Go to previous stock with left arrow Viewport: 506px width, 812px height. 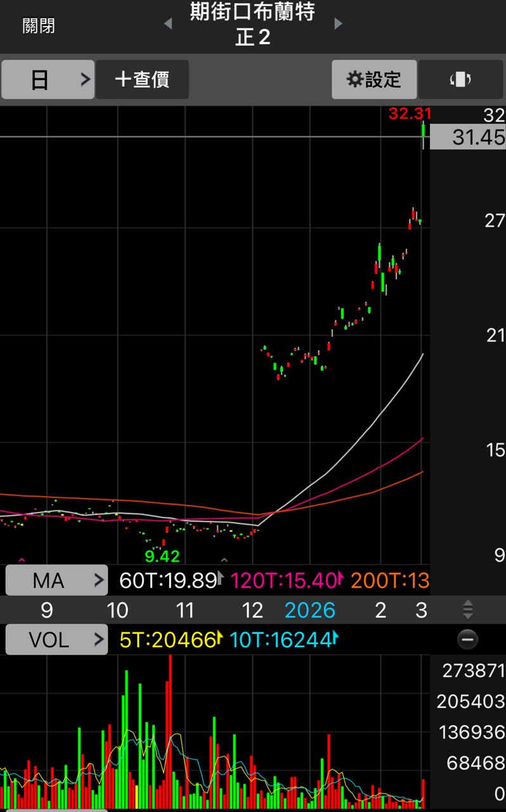pos(168,24)
